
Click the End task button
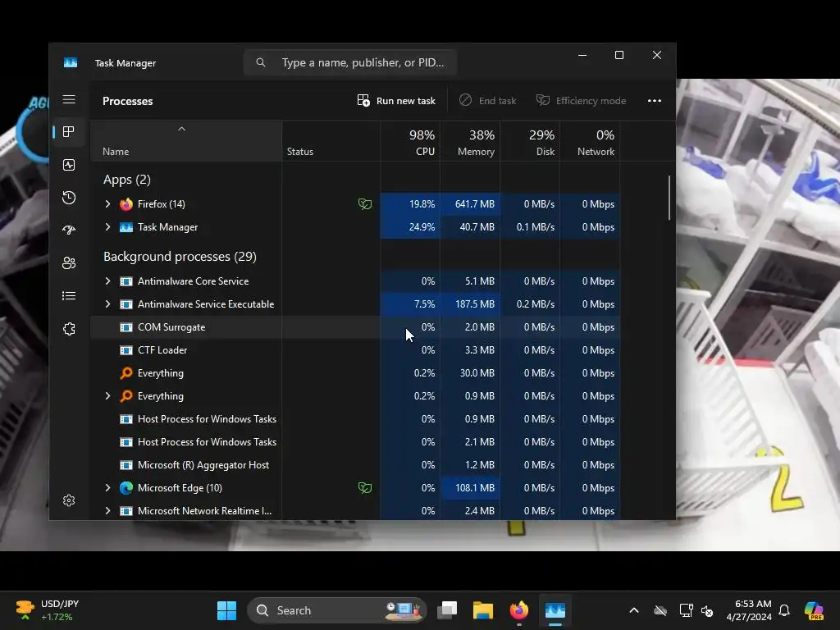click(x=487, y=101)
